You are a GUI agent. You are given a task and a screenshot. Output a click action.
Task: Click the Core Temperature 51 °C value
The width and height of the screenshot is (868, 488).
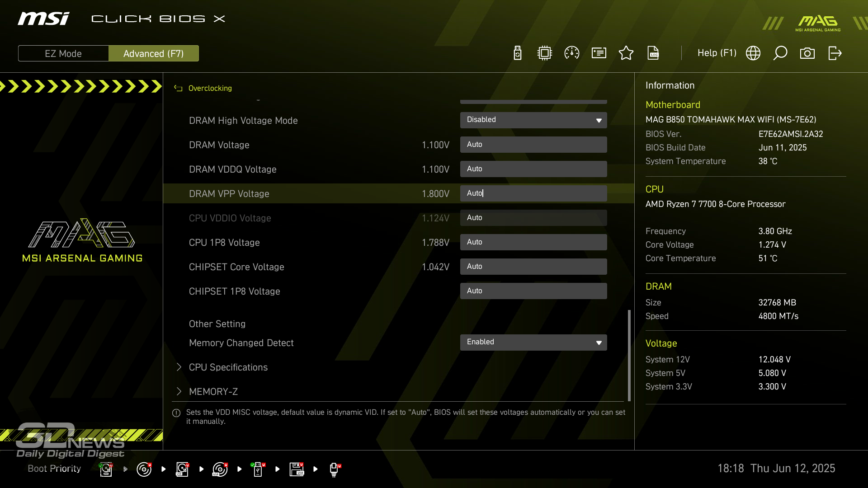tap(768, 258)
